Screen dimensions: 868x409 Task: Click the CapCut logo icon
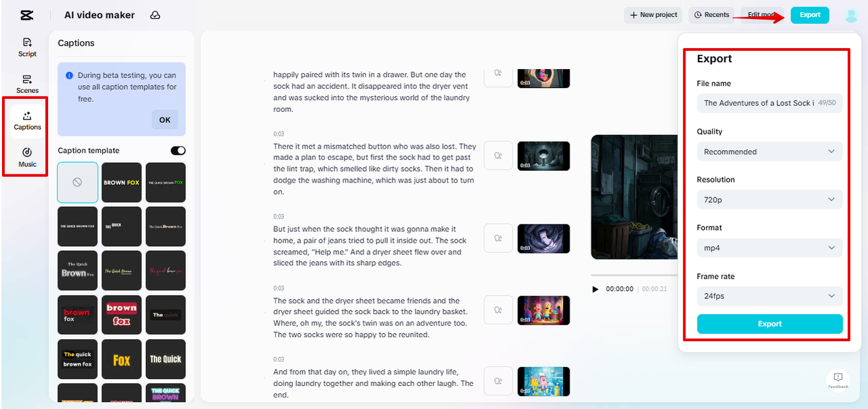(27, 15)
